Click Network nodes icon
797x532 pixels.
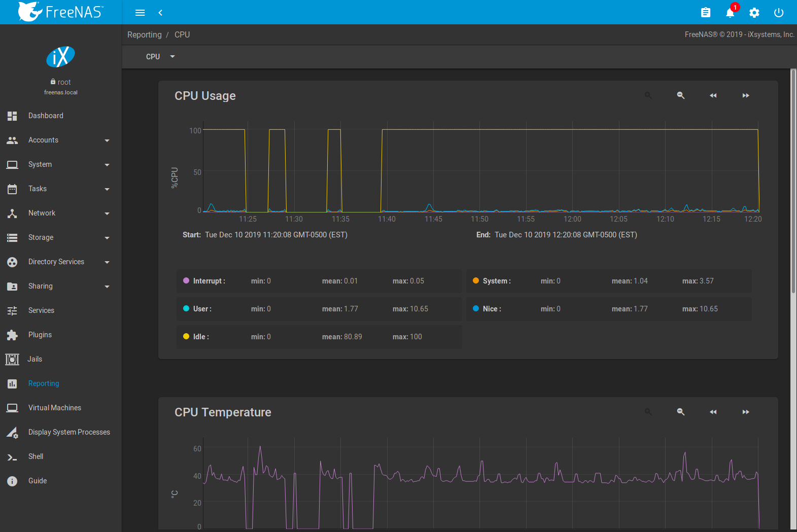coord(12,213)
